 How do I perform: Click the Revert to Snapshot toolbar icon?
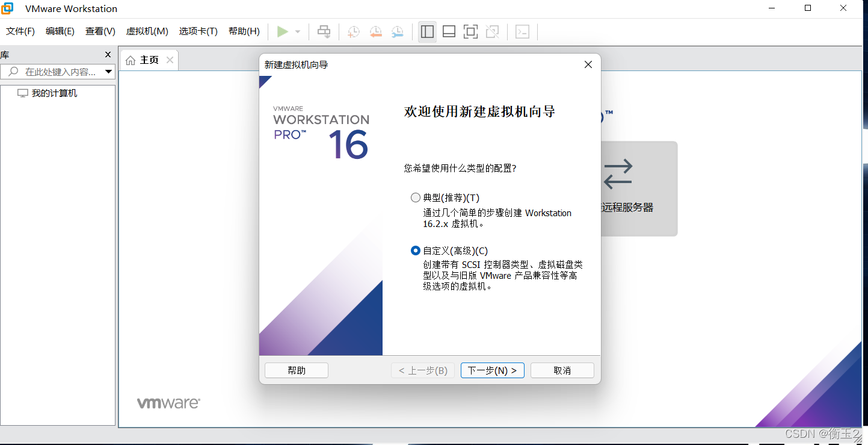pos(376,32)
